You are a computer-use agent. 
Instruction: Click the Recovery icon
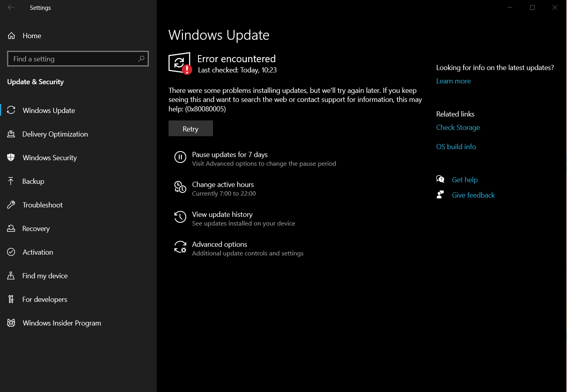coord(11,228)
